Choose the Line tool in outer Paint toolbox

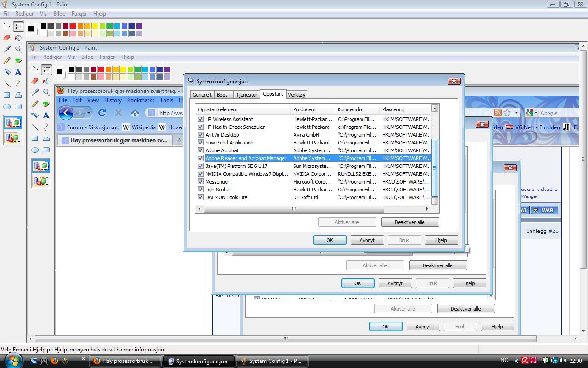click(7, 84)
